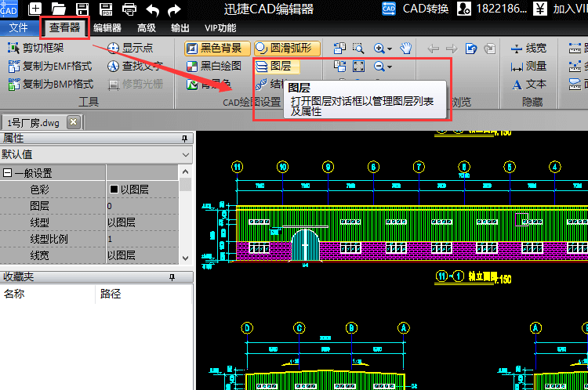Undo the last action
Viewport: 588px width, 390px height.
152,9
